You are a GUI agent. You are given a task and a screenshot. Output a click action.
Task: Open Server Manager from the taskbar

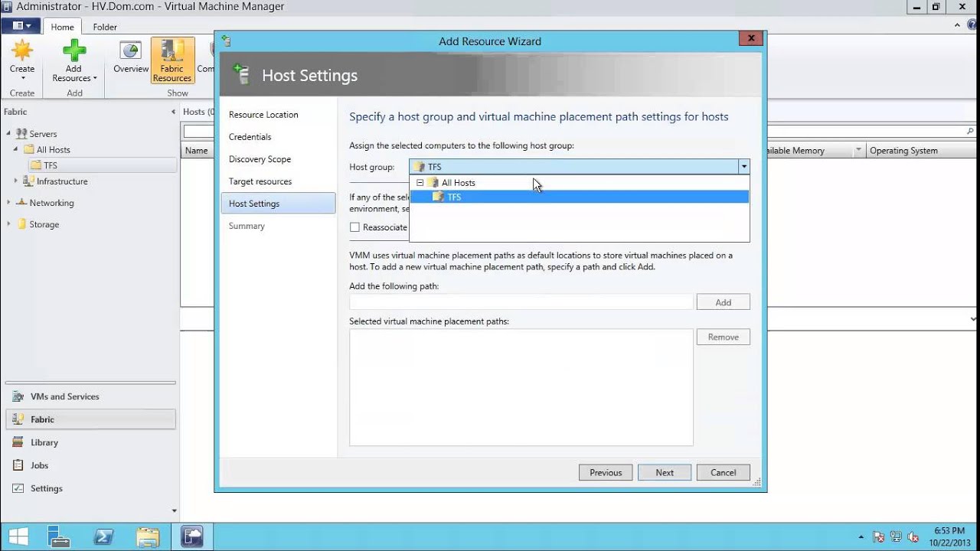pos(59,536)
